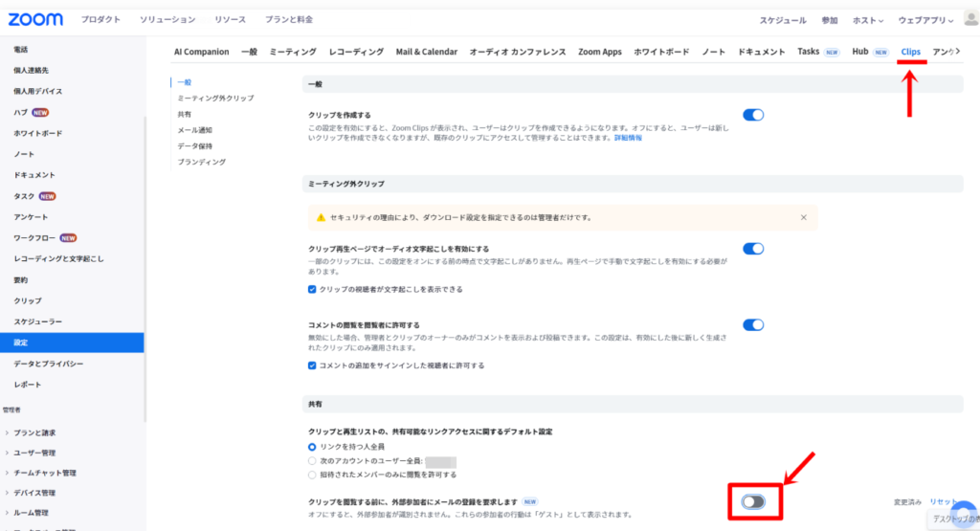This screenshot has width=980, height=531.
Task: Jump to ブランディング section anchor
Action: click(x=202, y=162)
